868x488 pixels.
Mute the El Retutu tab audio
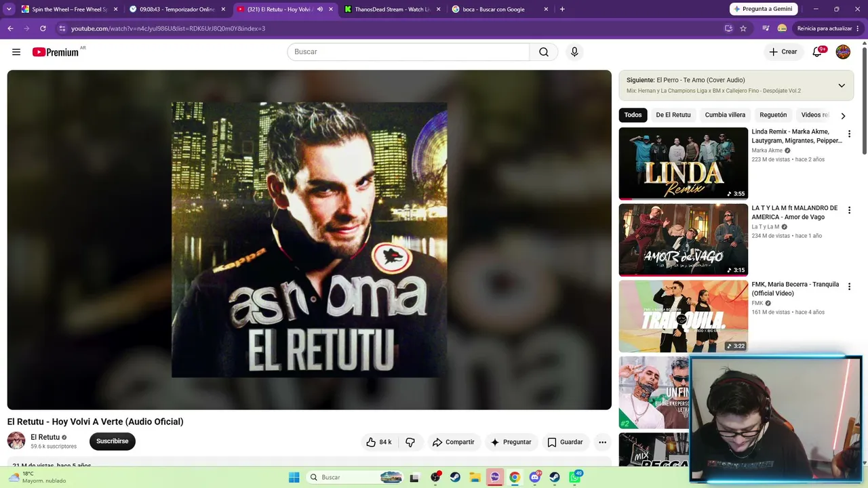click(320, 9)
